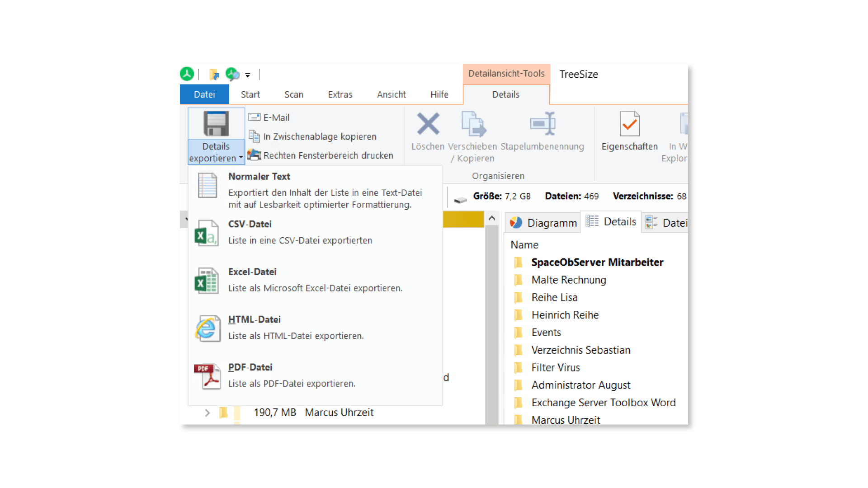Print via Rechten Fensterbereich drucken
868x488 pixels.
[x=328, y=155]
